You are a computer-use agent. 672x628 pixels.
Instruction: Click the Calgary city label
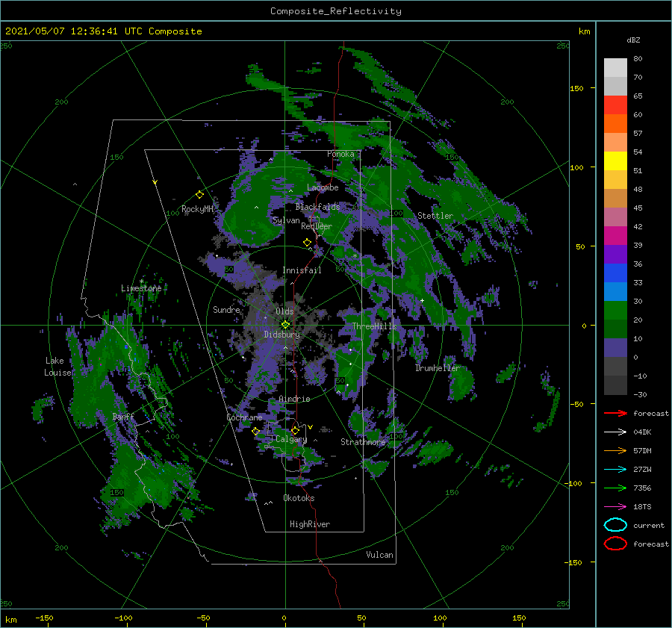tap(291, 439)
